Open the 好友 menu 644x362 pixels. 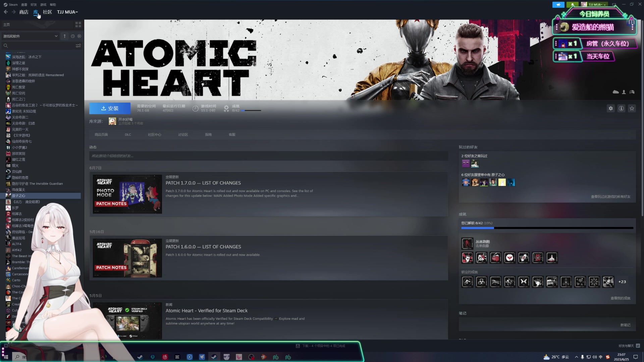pos(34,5)
